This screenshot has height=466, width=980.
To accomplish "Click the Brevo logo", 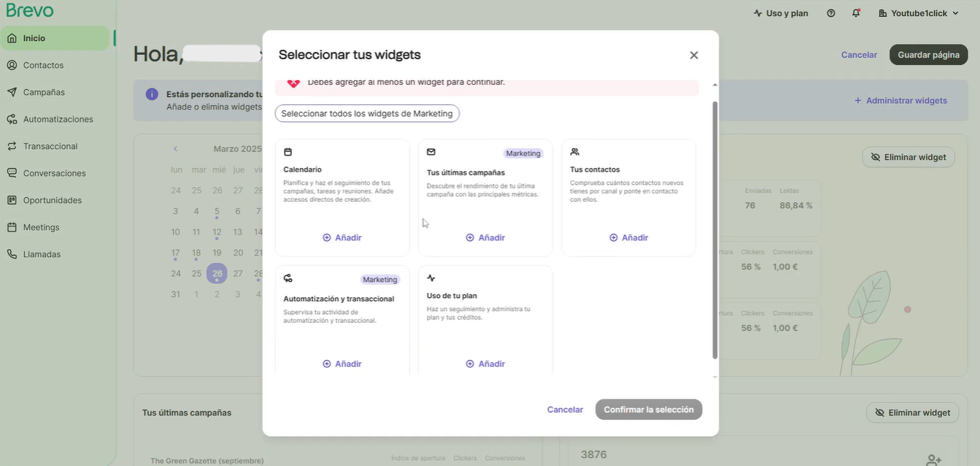I will click(x=30, y=10).
